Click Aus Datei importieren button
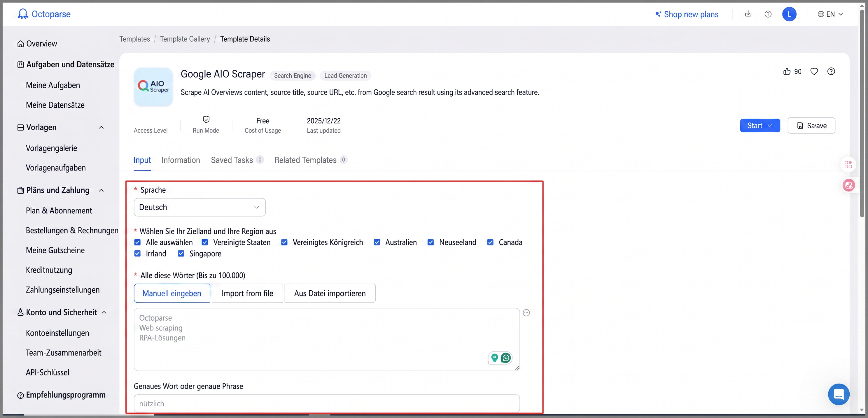 coord(330,293)
